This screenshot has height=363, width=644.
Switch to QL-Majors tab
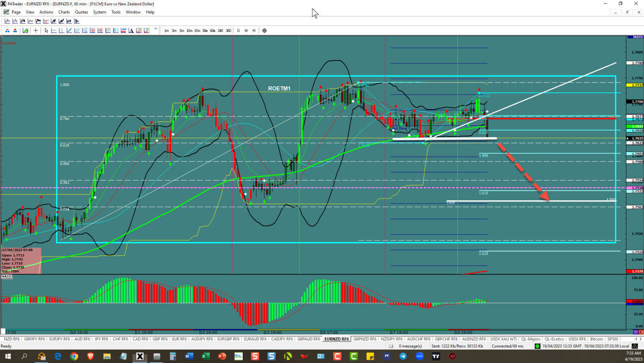530,339
